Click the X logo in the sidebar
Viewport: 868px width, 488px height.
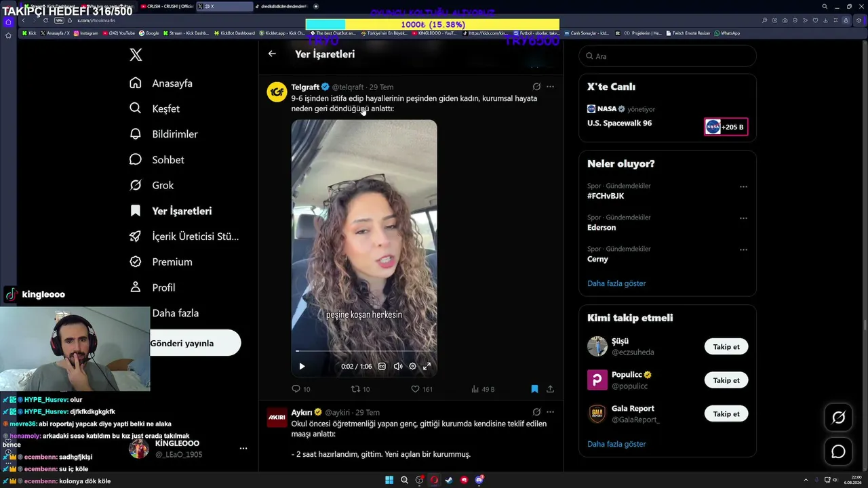coord(136,55)
